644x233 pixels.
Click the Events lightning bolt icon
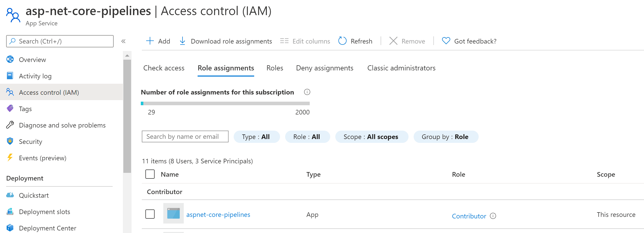[x=10, y=158]
